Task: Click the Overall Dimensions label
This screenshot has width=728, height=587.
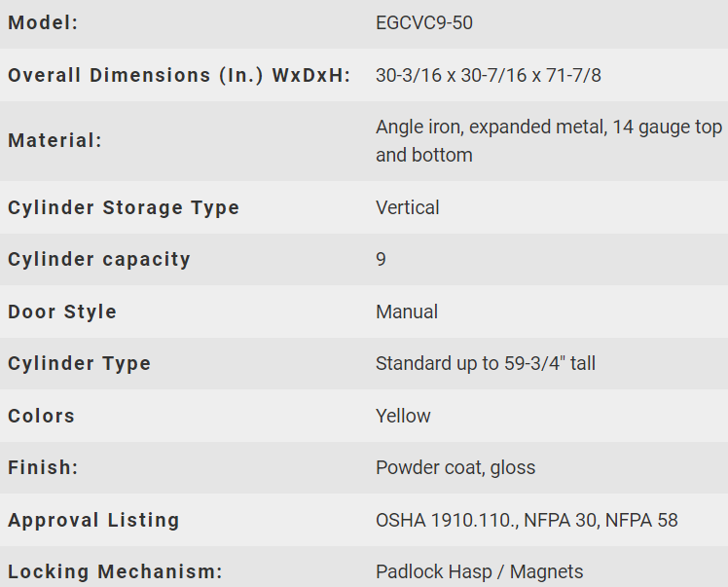Action: coord(179,75)
